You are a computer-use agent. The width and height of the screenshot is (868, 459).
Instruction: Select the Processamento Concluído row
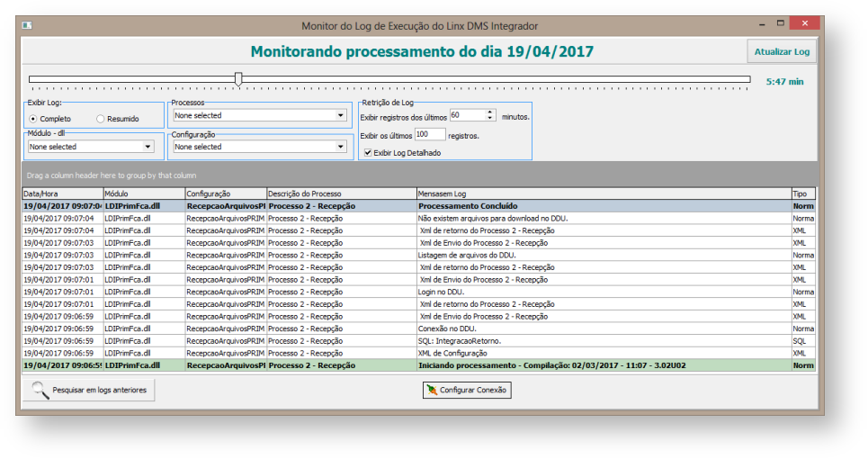coord(418,206)
